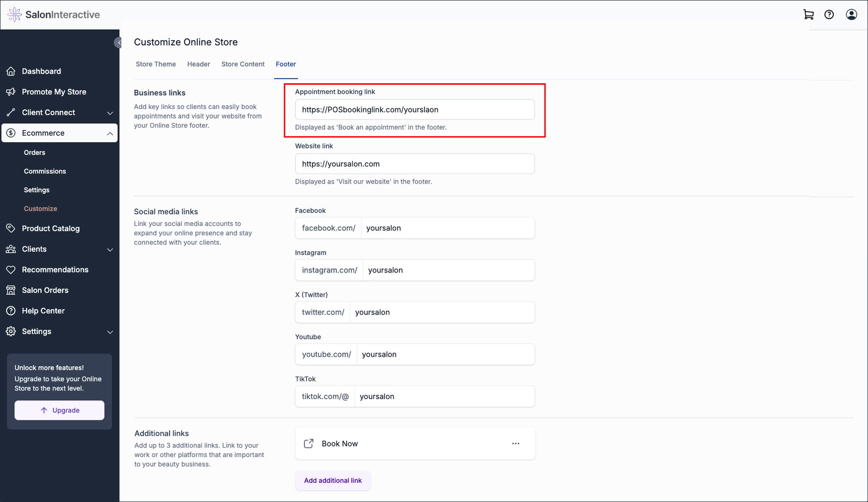Click the shopping cart icon

808,15
